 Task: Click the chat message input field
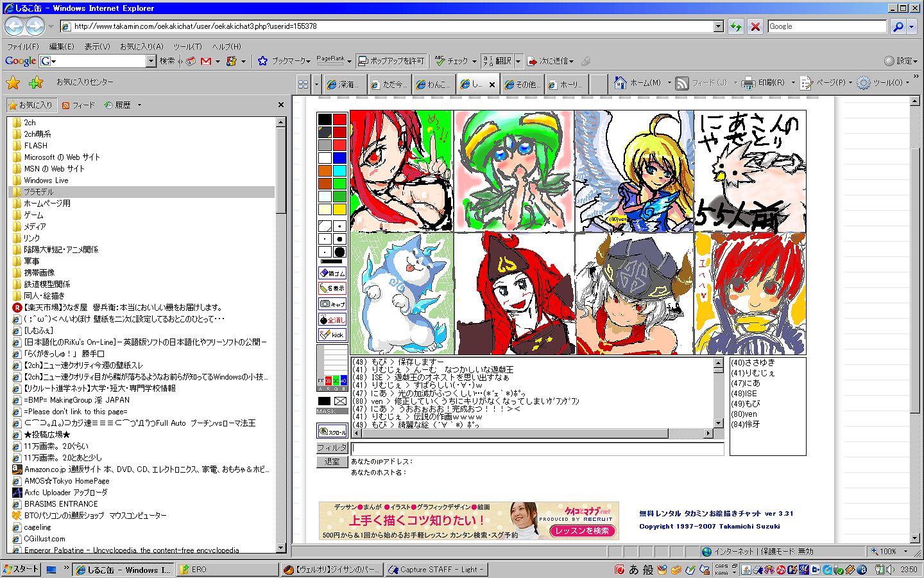(538, 448)
